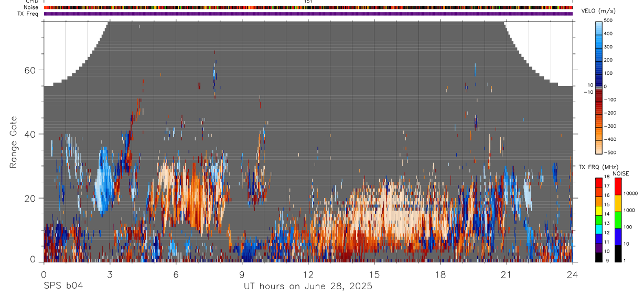Click the '3' hour tick on the time axis

pyautogui.click(x=110, y=274)
